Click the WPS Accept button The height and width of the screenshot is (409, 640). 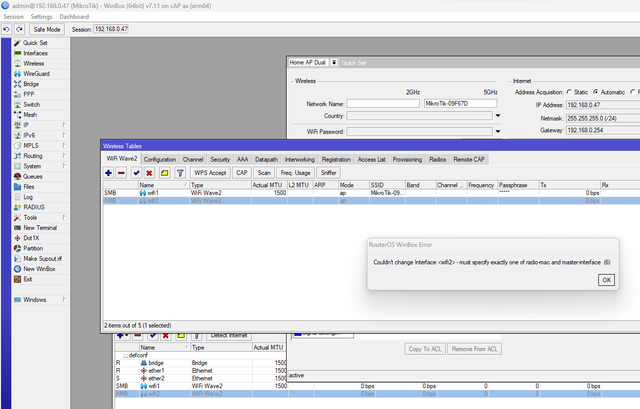click(210, 173)
